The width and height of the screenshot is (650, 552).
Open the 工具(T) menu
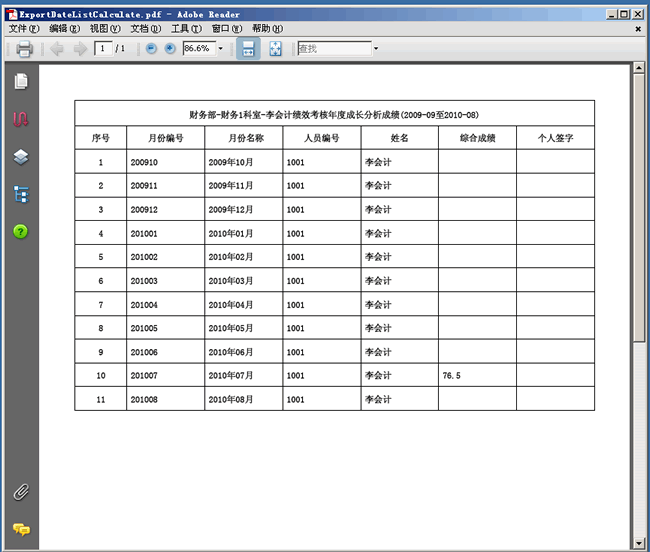[x=187, y=29]
